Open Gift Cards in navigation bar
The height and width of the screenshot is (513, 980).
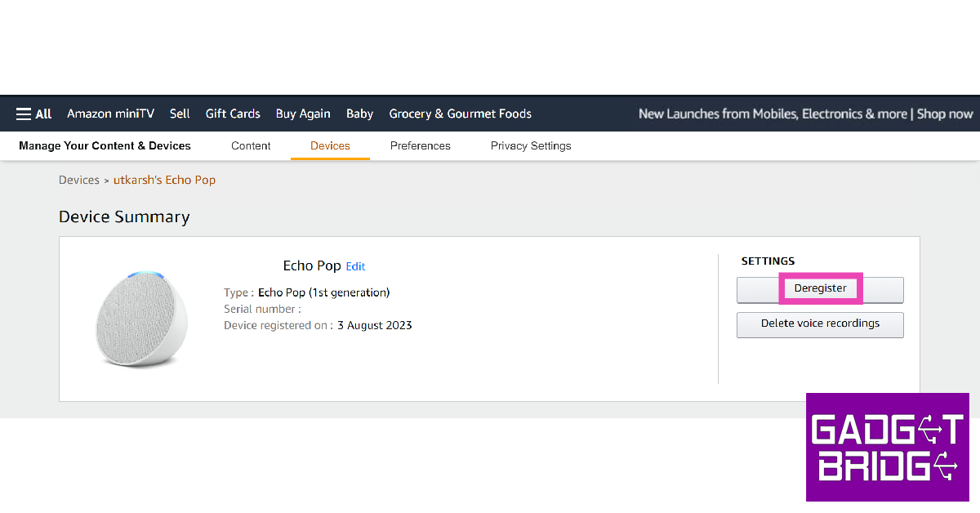[x=233, y=114]
